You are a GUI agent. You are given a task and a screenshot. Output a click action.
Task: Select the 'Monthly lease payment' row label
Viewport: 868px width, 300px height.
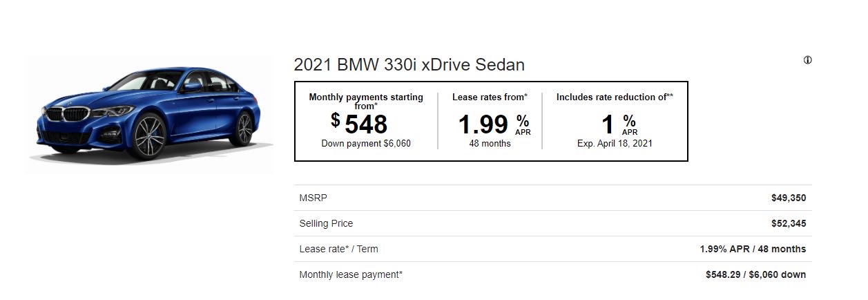351,274
